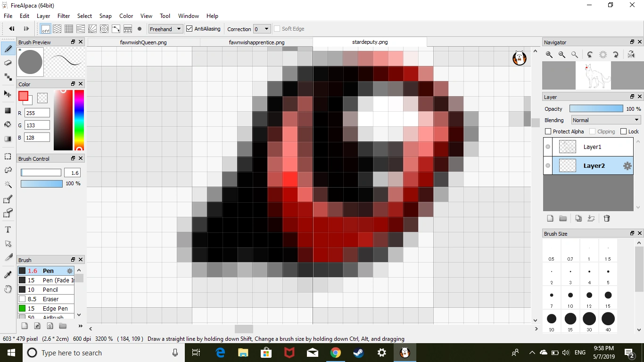Open the Correction value dropdown
Image resolution: width=644 pixels, height=362 pixels.
(262, 29)
